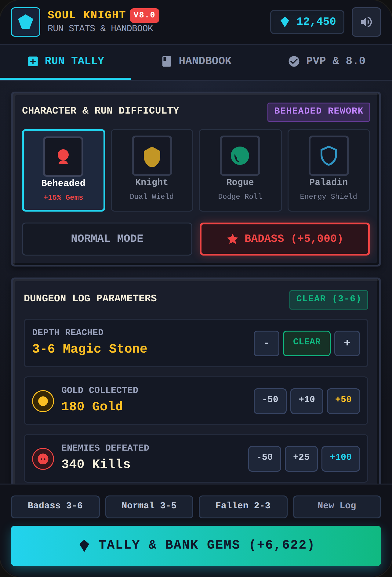
Task: Mute sound with the speaker icon
Action: 366,22
